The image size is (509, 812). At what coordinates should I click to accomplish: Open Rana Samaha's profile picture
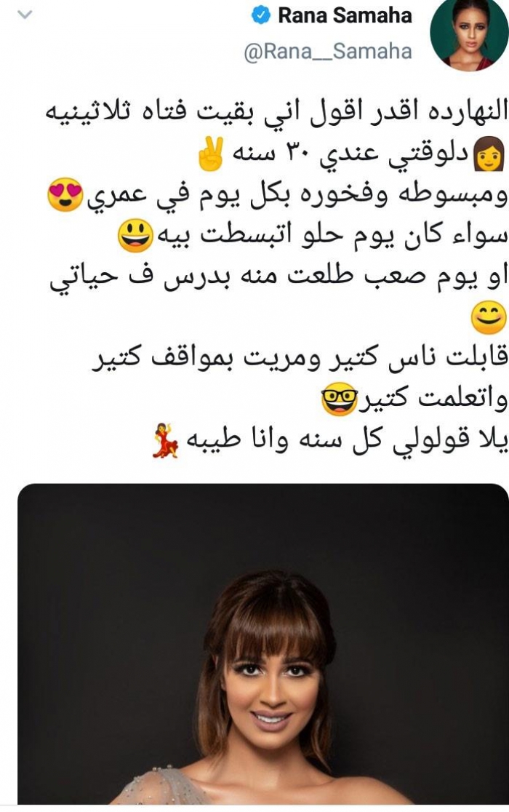(469, 34)
